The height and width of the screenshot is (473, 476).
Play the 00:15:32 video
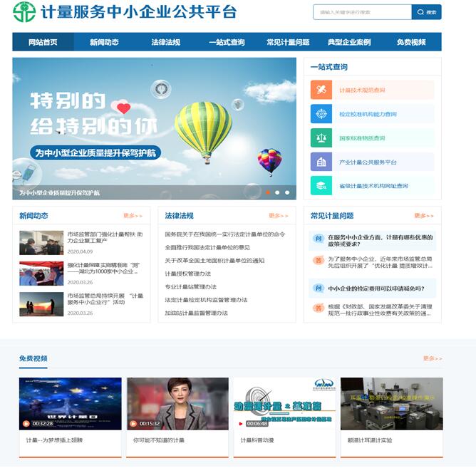(133, 424)
